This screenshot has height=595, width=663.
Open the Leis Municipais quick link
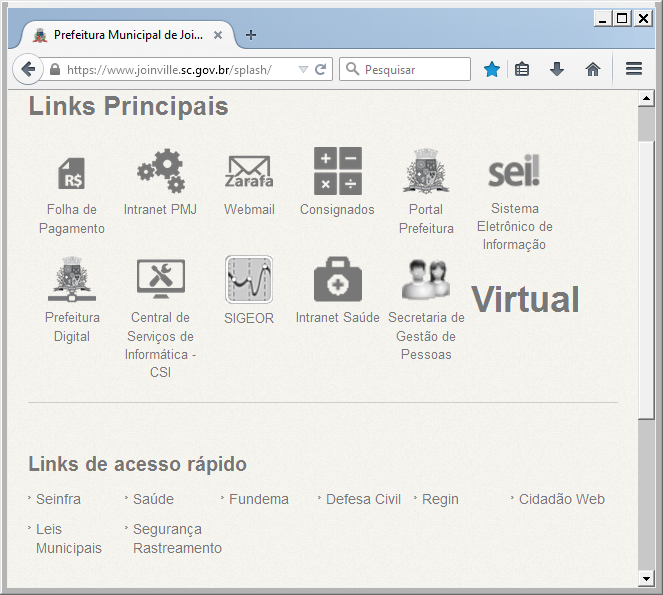(69, 539)
